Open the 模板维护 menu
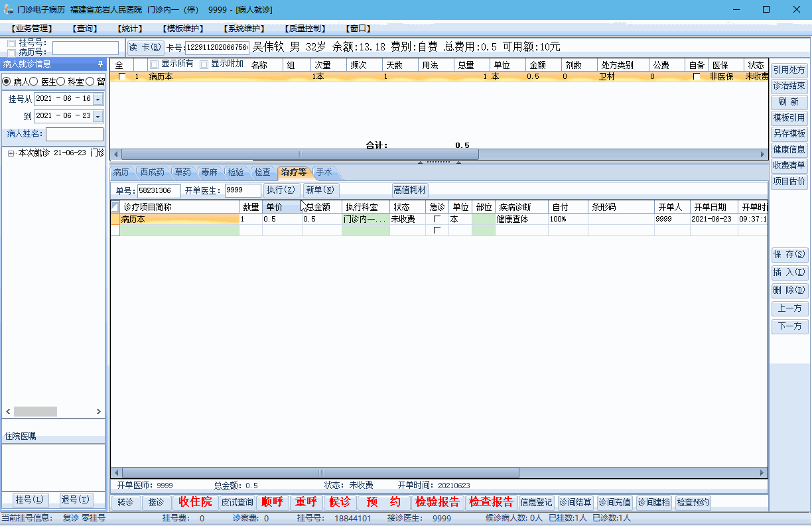Image resolution: width=812 pixels, height=526 pixels. click(x=182, y=29)
